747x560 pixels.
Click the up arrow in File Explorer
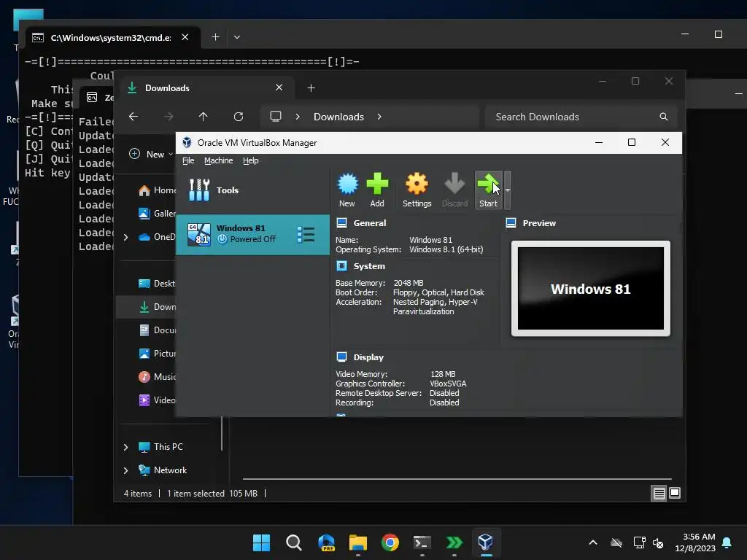pyautogui.click(x=204, y=117)
